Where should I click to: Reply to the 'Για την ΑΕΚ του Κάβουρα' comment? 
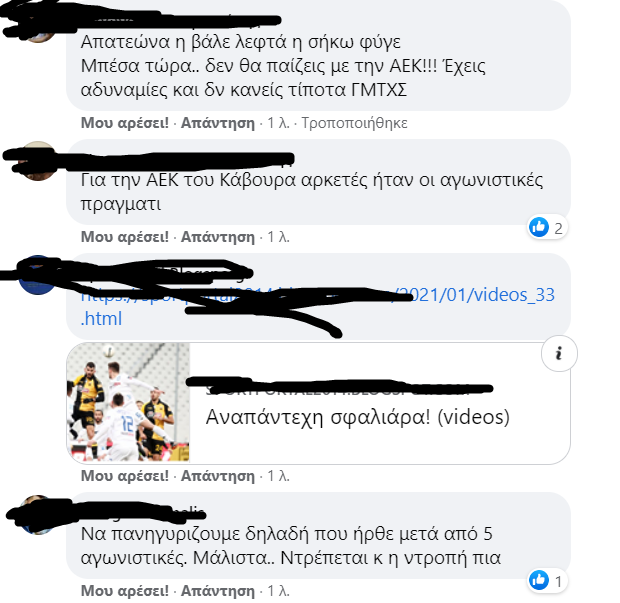pos(218,237)
